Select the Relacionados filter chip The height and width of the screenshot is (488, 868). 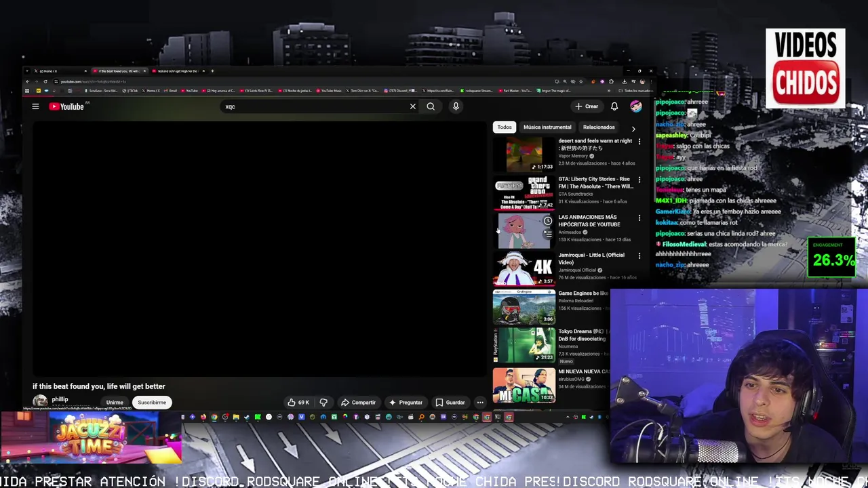[x=599, y=127]
